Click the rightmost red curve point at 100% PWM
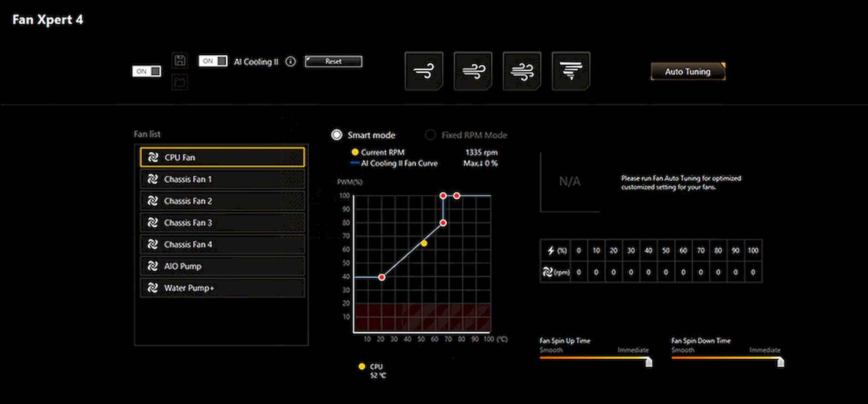Viewport: 868px width, 404px height. [x=457, y=196]
